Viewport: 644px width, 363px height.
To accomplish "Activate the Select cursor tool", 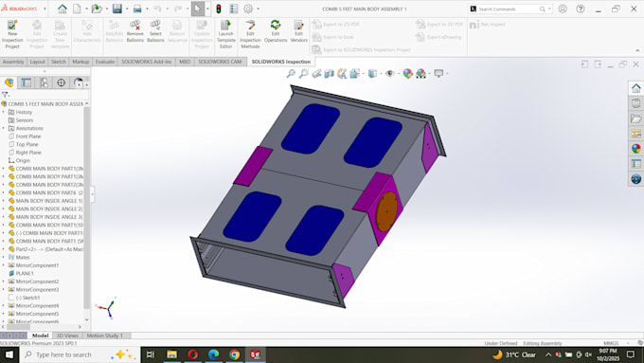I will coord(198,9).
